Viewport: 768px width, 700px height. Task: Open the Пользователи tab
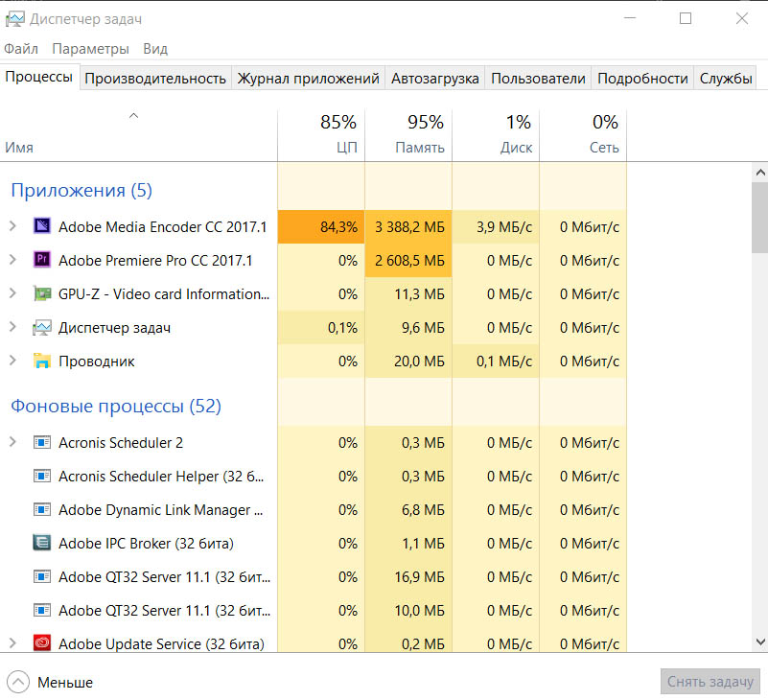coord(538,79)
